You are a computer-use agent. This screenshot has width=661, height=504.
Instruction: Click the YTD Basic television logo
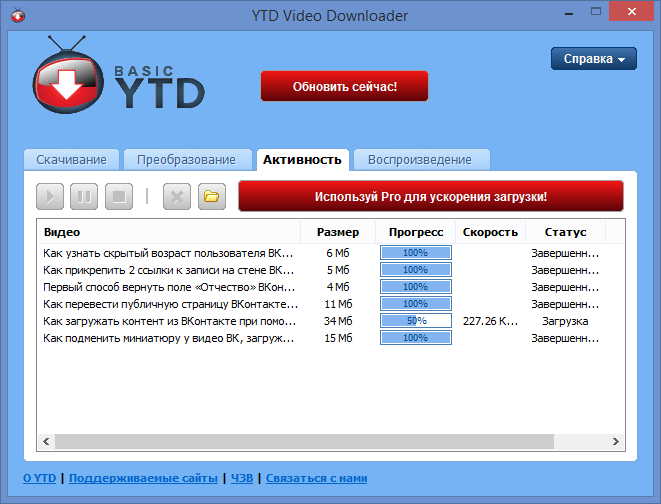click(x=68, y=76)
